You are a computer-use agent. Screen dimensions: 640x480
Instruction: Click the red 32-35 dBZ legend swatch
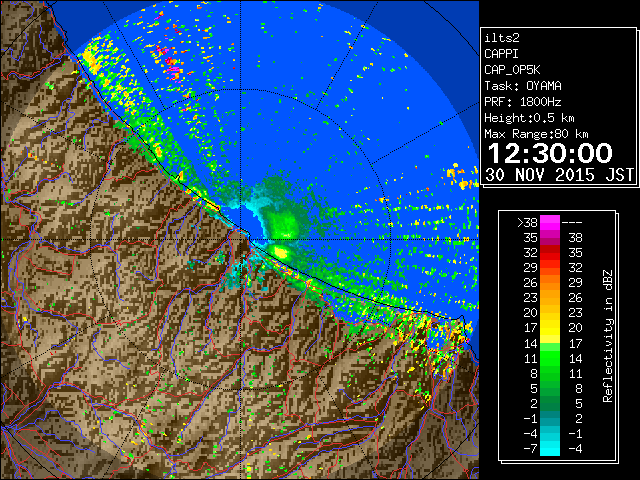[550, 253]
